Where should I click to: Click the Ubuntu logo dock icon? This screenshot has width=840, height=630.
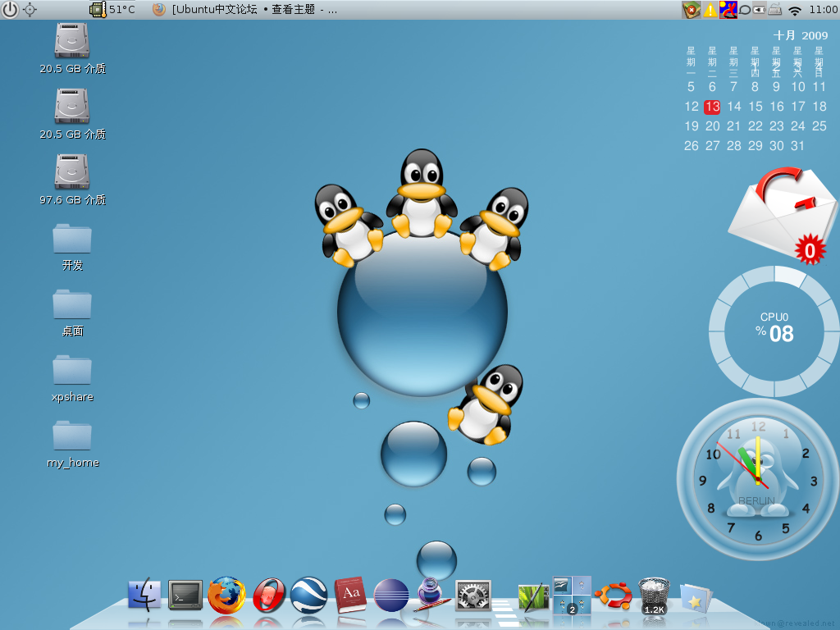pyautogui.click(x=614, y=595)
